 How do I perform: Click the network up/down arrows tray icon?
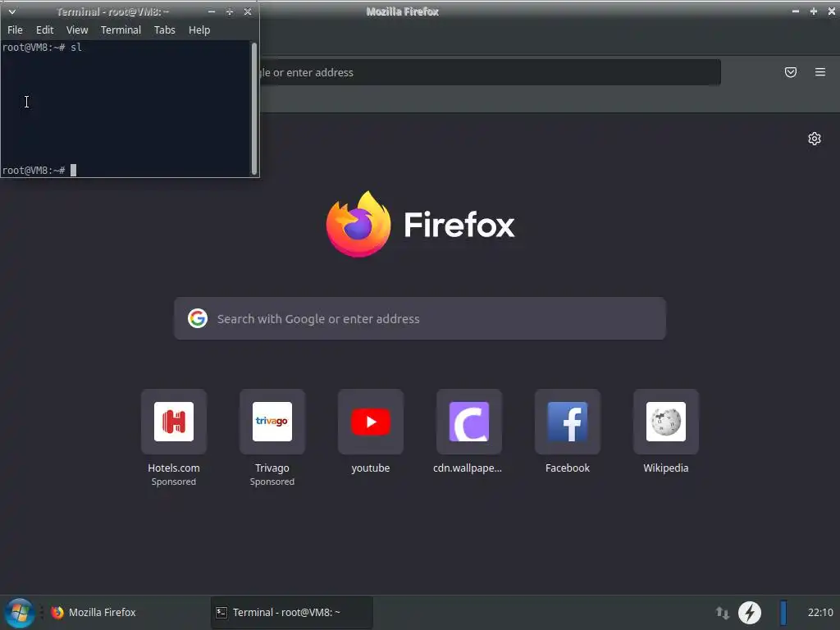coord(722,612)
